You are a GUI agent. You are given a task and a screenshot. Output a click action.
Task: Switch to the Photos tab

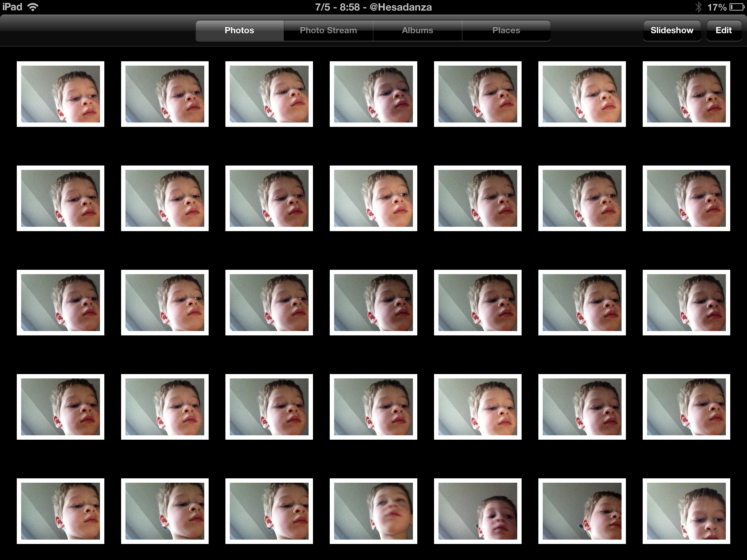239,30
